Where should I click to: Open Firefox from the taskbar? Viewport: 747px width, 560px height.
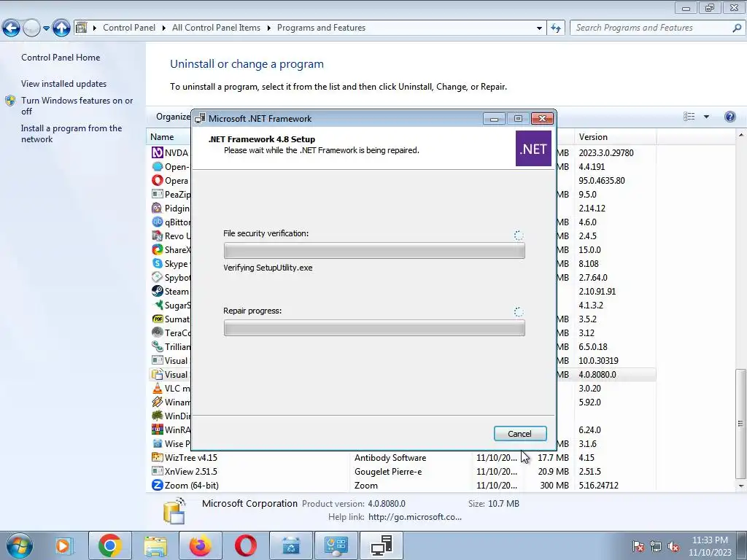tap(200, 545)
